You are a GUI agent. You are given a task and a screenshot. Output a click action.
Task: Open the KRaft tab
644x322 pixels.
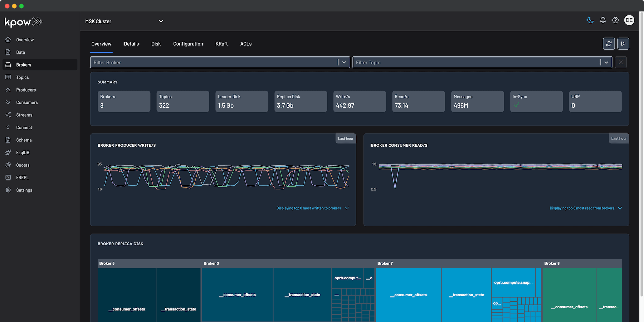tap(221, 44)
